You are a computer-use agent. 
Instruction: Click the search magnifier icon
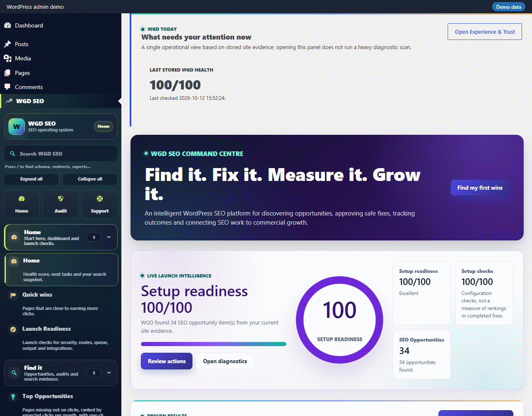pyautogui.click(x=12, y=154)
